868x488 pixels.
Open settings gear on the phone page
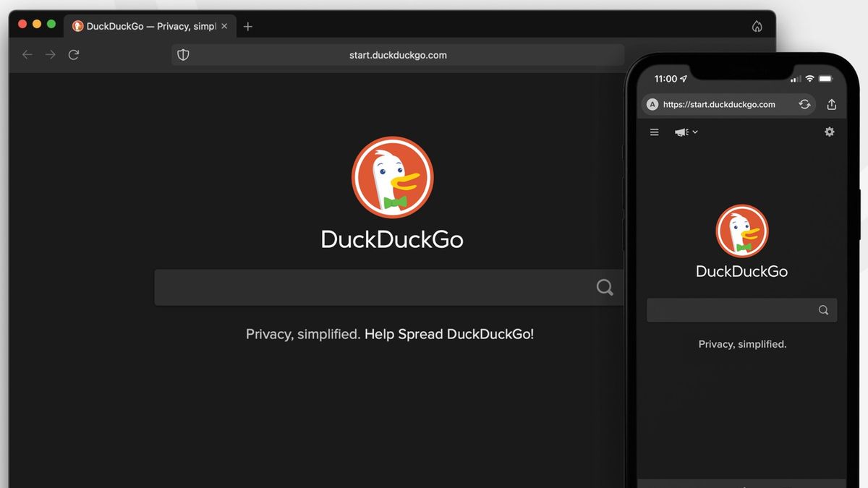830,132
